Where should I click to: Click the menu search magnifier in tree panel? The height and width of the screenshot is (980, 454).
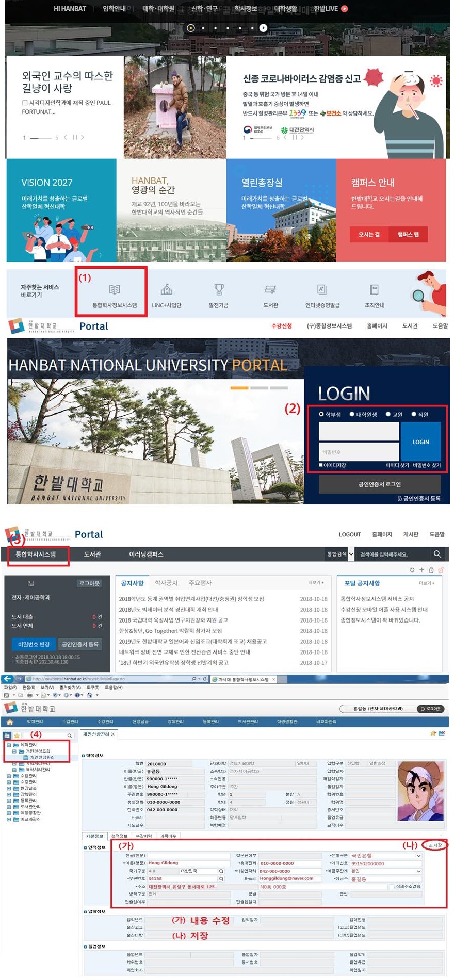[x=69, y=736]
